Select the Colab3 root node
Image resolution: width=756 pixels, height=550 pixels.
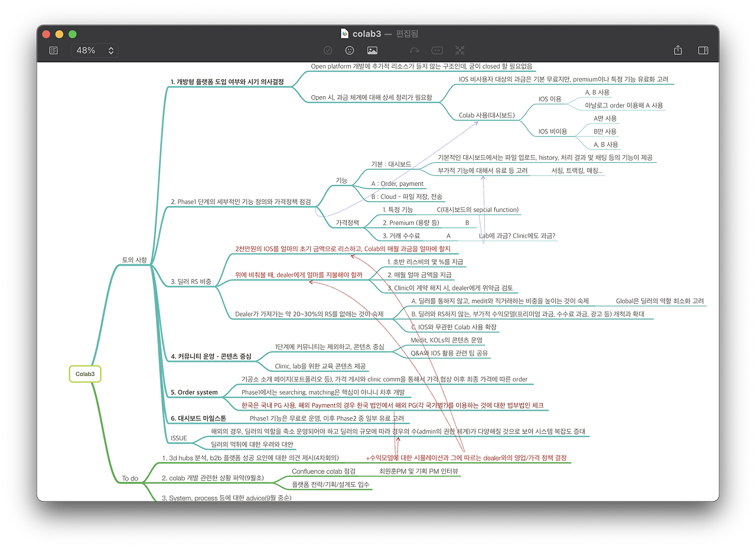(x=85, y=374)
